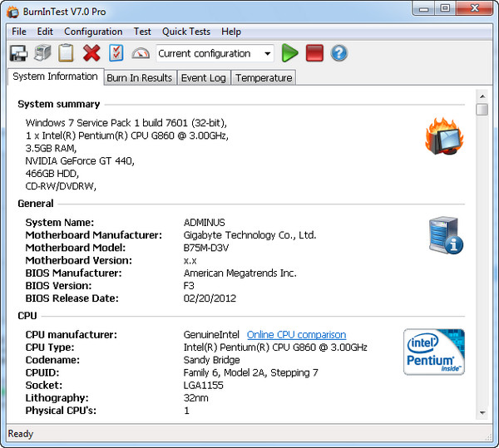Click the red X clear results icon
The image size is (499, 448).
(91, 54)
